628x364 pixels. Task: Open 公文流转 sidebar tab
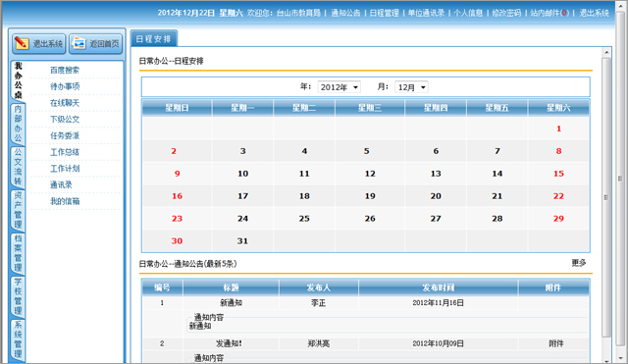(x=18, y=167)
